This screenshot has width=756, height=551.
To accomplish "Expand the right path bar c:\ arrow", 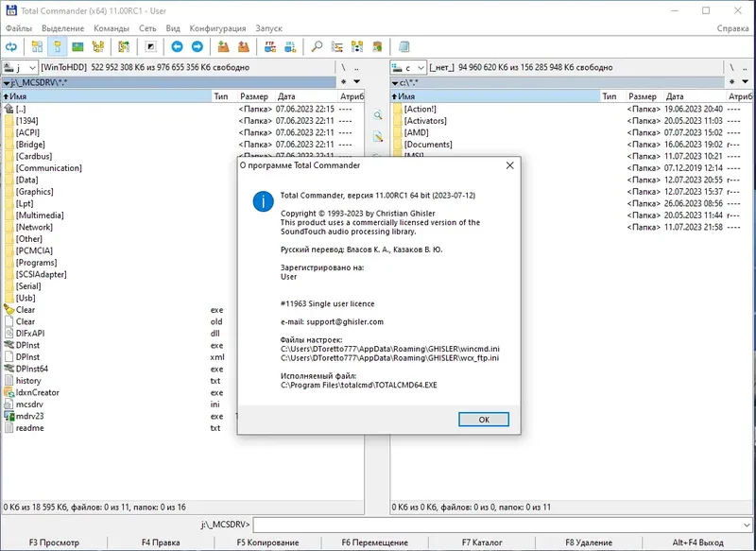I will point(395,83).
